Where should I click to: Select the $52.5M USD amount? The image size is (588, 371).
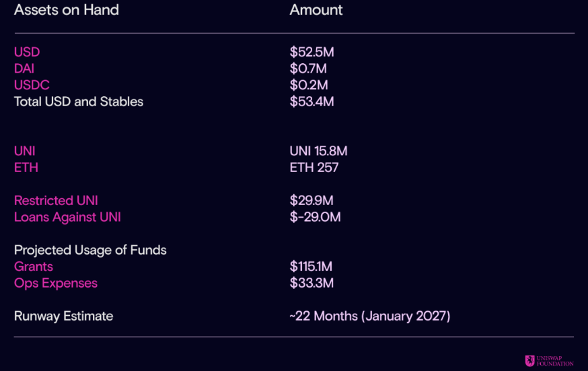pyautogui.click(x=311, y=52)
